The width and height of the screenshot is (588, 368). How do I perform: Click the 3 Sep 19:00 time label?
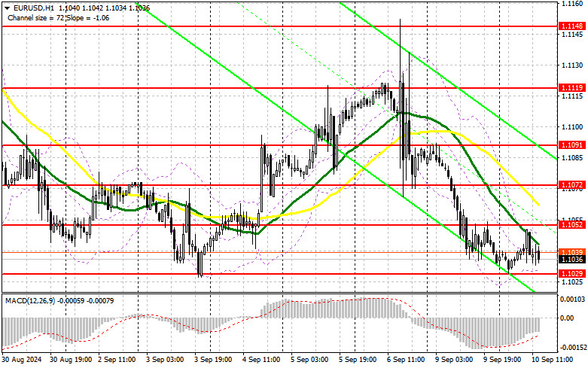pyautogui.click(x=213, y=360)
